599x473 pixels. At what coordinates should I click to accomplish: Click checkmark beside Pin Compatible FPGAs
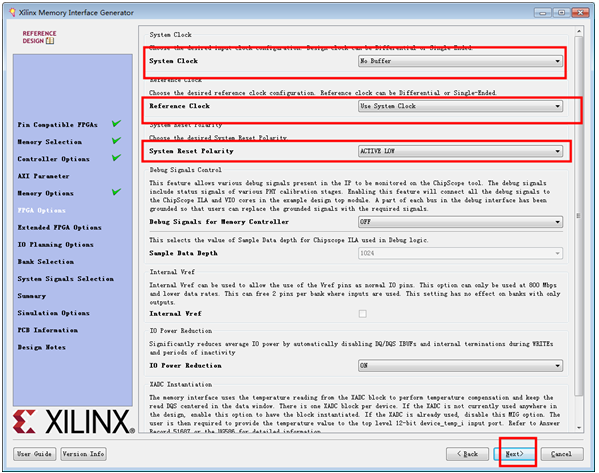click(x=117, y=123)
